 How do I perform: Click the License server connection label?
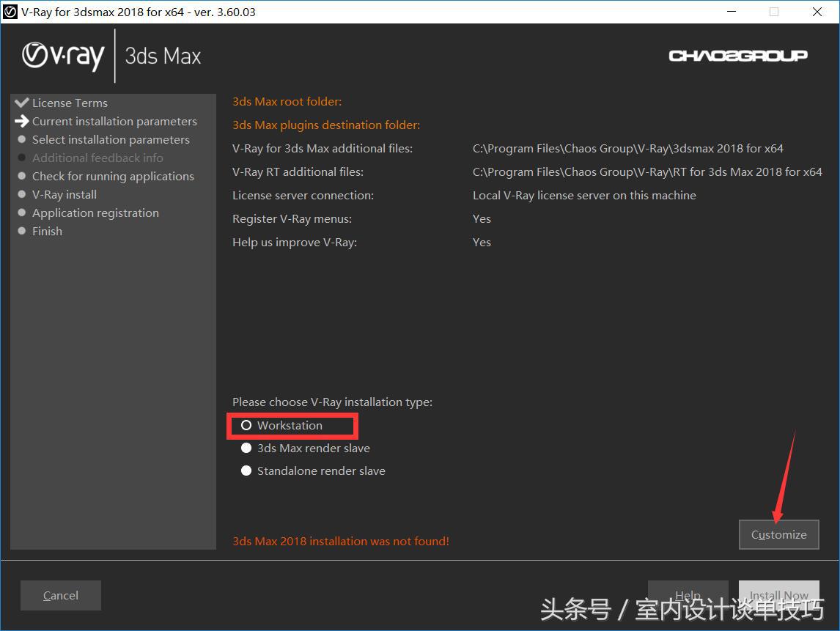pos(303,196)
